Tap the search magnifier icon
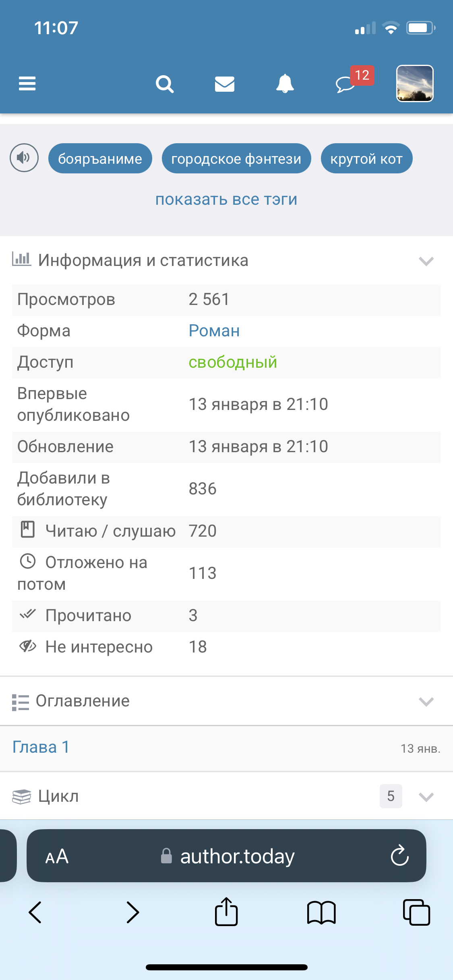The height and width of the screenshot is (980, 453). (165, 84)
